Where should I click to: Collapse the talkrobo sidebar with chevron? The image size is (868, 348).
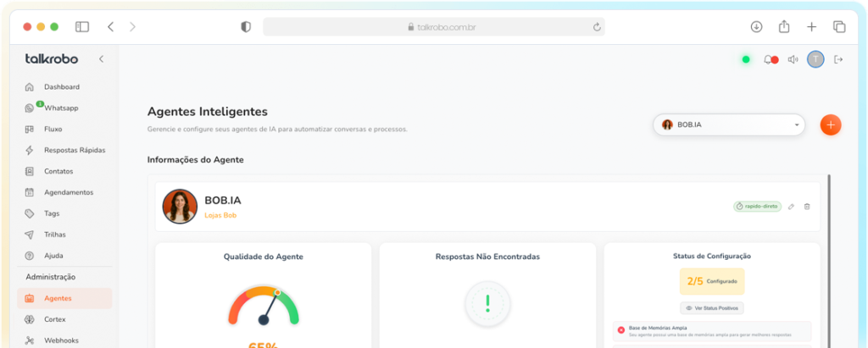[102, 59]
